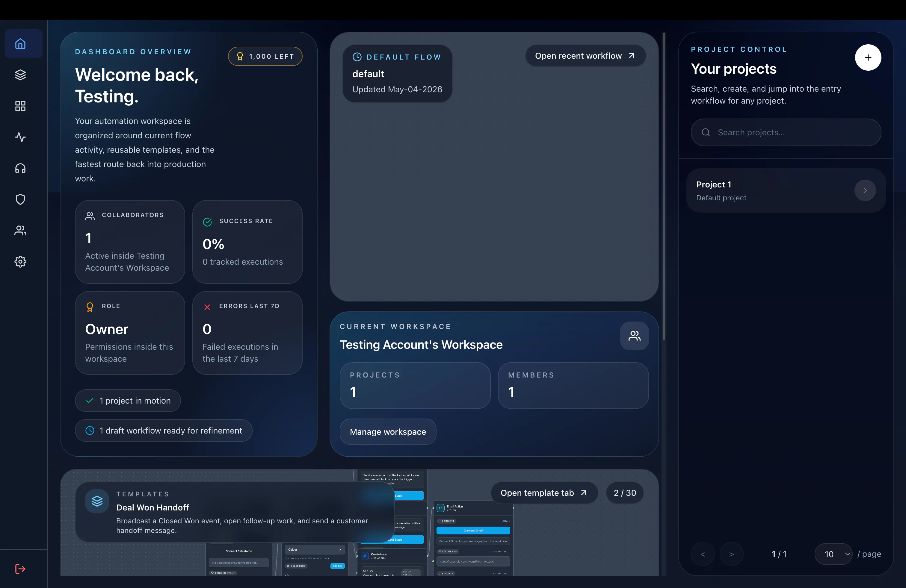Select the Project 1 list row
This screenshot has height=588, width=906.
(x=786, y=190)
